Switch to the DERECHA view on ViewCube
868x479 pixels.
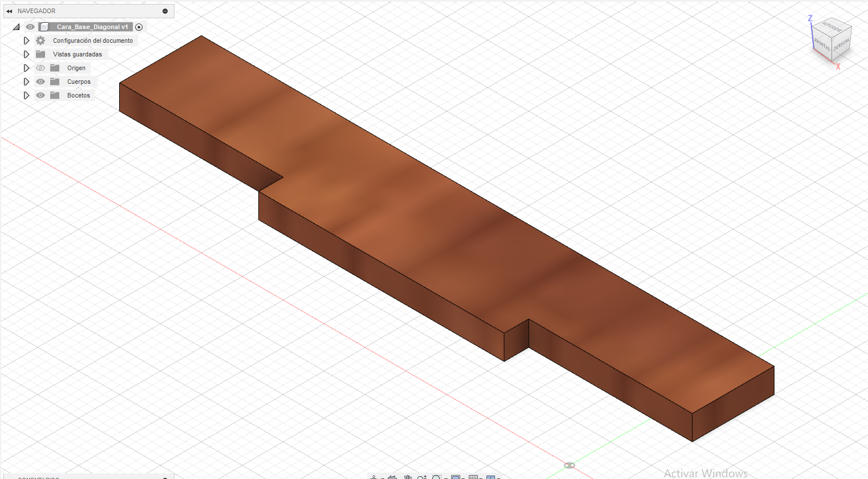tap(841, 43)
